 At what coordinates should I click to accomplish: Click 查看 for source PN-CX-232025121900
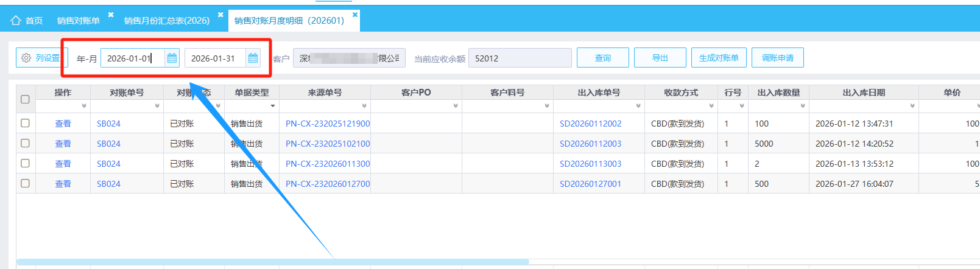pos(63,124)
